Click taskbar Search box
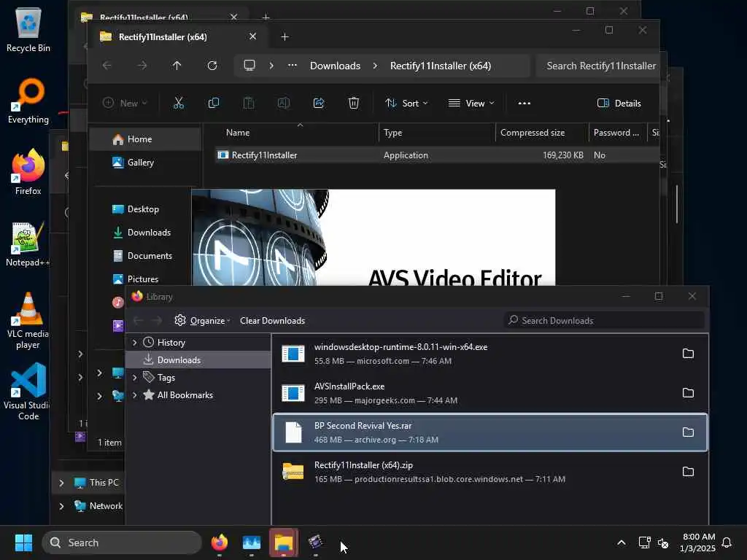Screen dimensions: 747x560 click(x=122, y=542)
